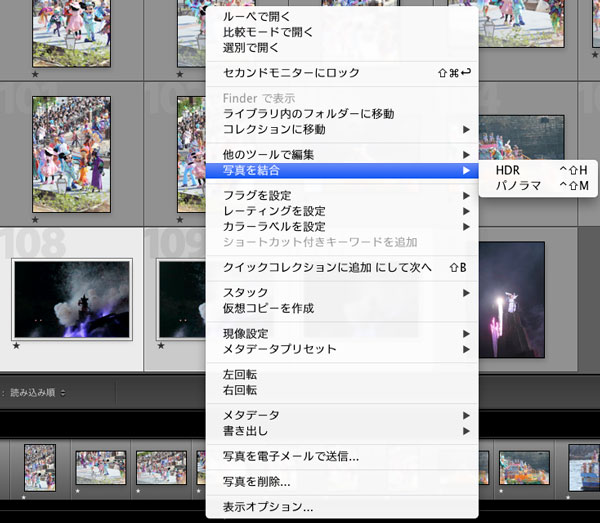The width and height of the screenshot is (600, 523).
Task: Select ライブラリ内のフォルダーに移動
Action: click(x=342, y=114)
